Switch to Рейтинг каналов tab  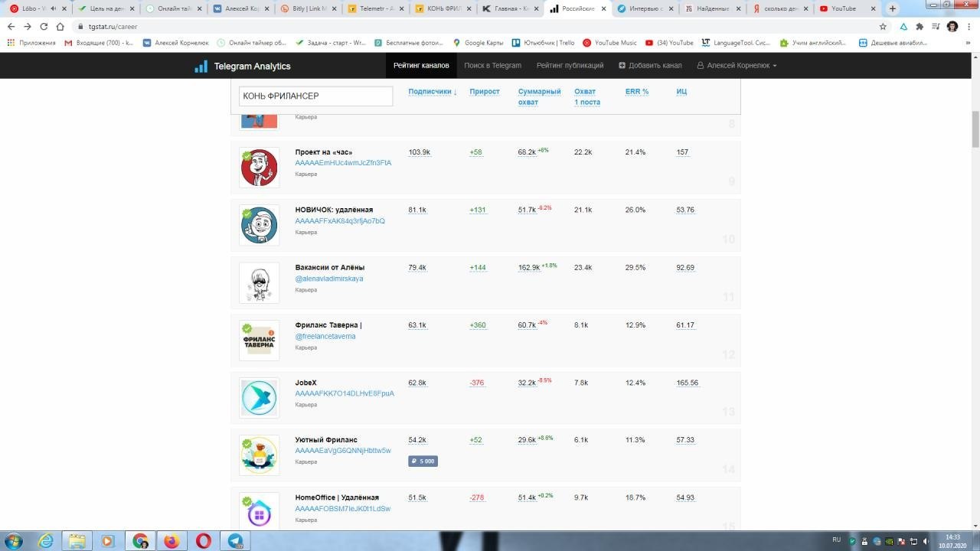pos(421,66)
